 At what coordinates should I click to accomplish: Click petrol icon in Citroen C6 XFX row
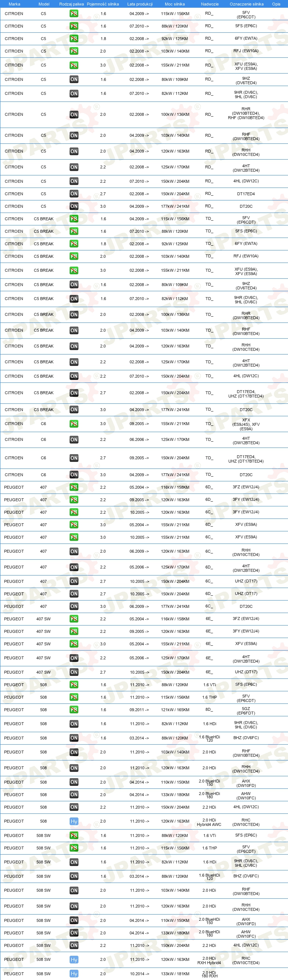(x=74, y=424)
